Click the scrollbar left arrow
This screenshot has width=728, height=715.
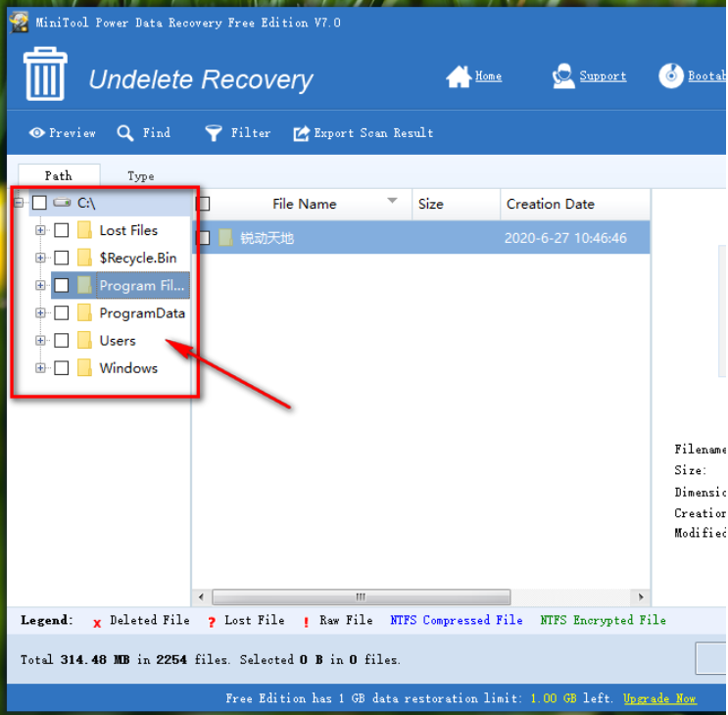[x=201, y=596]
